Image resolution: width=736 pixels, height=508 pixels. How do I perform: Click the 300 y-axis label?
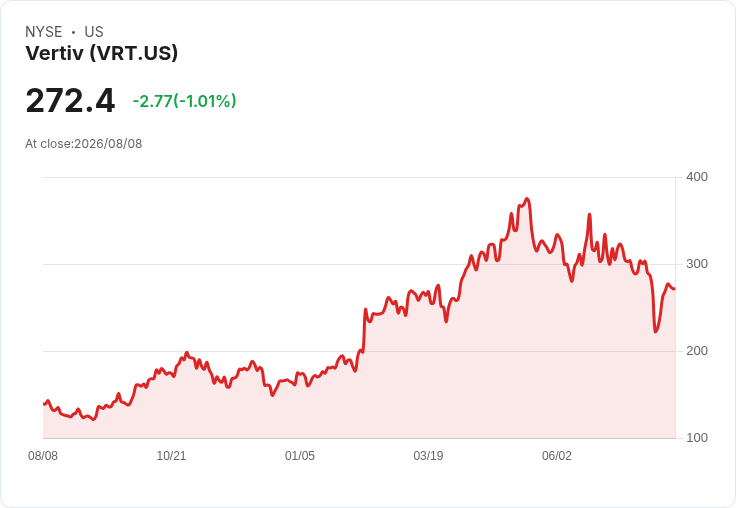[697, 264]
